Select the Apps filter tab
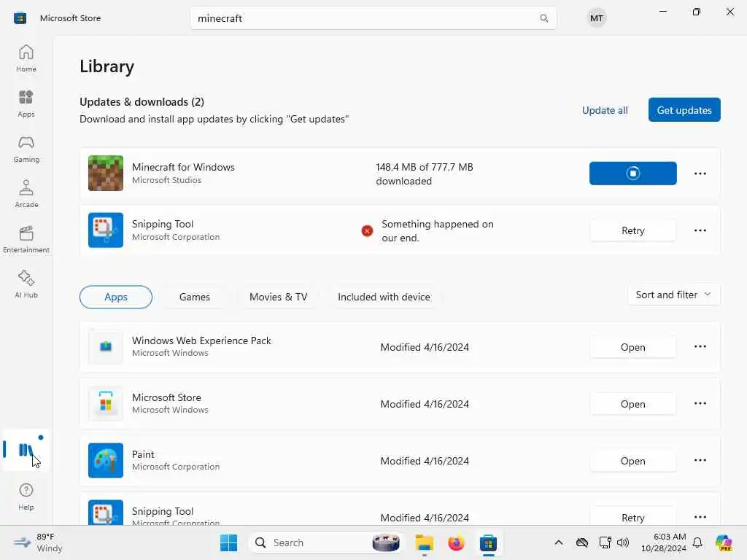The width and height of the screenshot is (747, 560). (x=116, y=297)
